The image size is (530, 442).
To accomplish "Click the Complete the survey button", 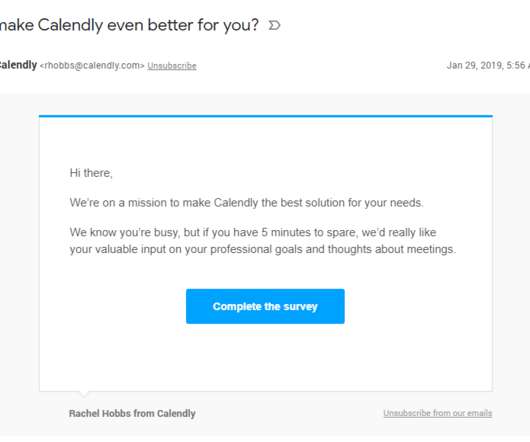I will 265,306.
